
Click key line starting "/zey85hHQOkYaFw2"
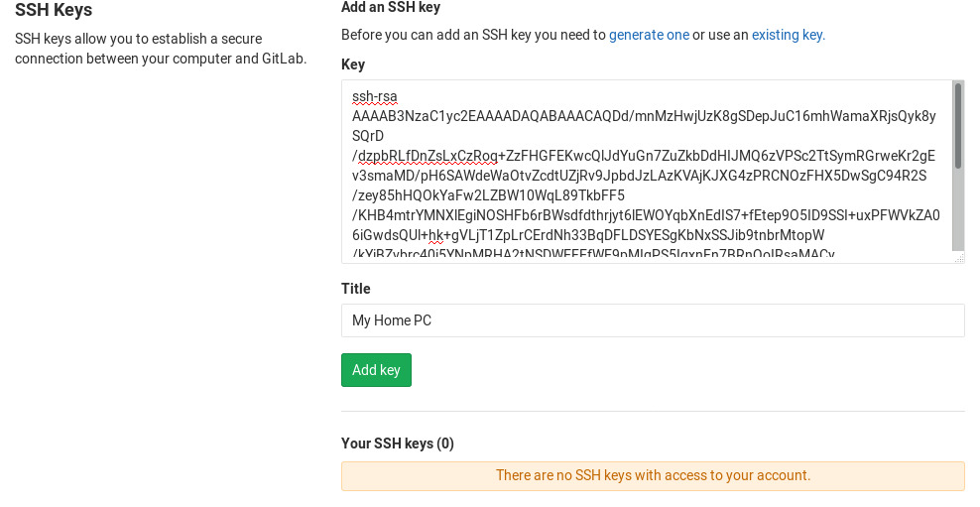(488, 195)
